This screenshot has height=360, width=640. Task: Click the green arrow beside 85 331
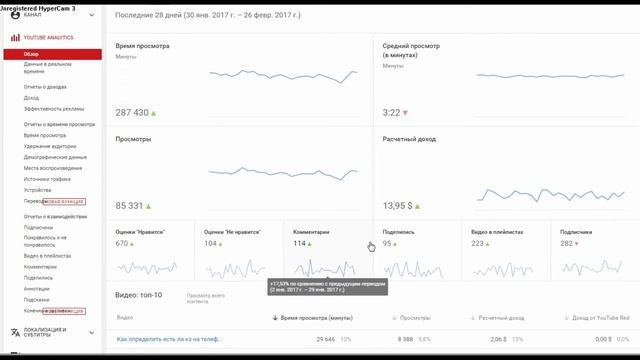coord(149,207)
